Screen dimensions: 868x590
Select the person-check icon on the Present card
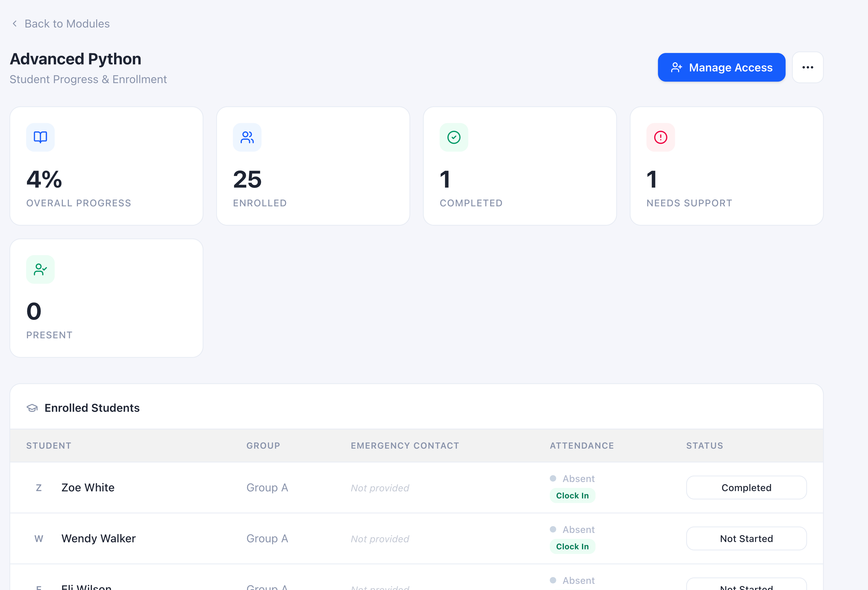[40, 269]
